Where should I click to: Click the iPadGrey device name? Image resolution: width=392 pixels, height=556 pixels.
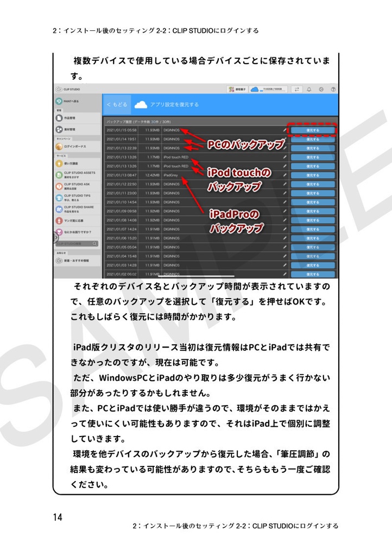coord(171,175)
